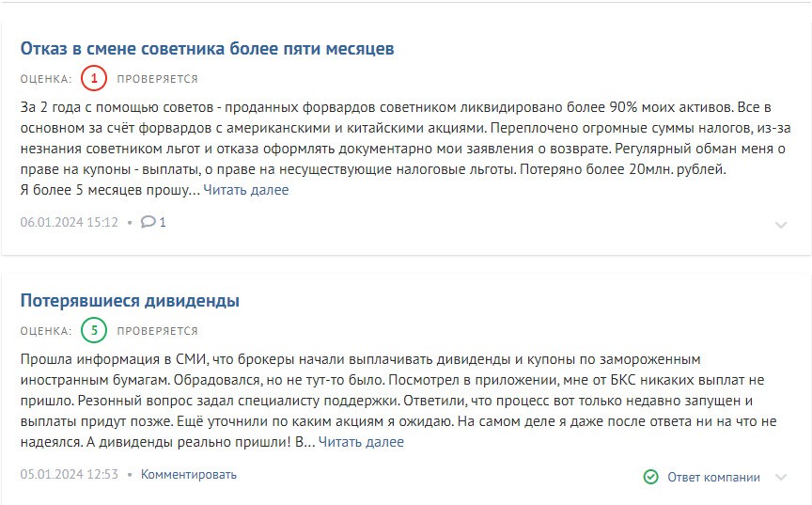This screenshot has width=812, height=505.
Task: Click the red rating circle showing 1
Action: (94, 78)
